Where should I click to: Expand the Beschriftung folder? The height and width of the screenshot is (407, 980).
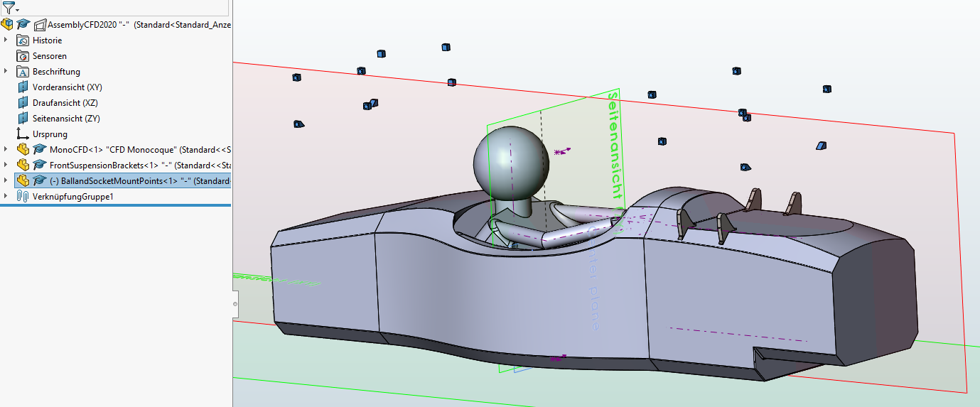pyautogui.click(x=6, y=72)
